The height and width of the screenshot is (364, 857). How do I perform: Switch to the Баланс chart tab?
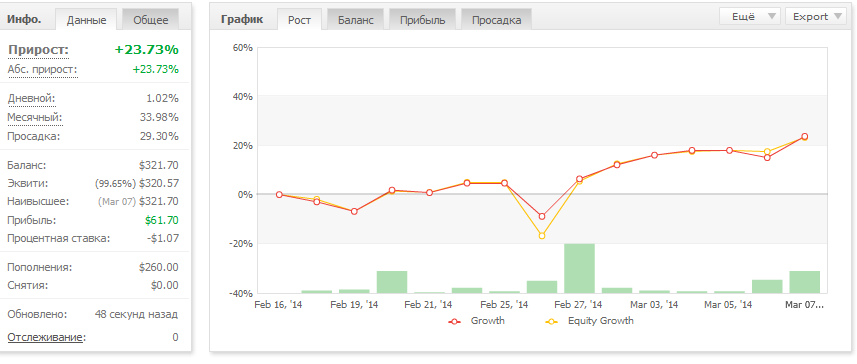(x=356, y=20)
